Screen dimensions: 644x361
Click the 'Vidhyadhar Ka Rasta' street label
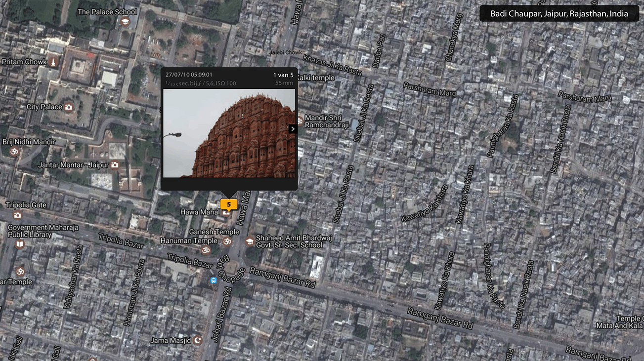pyautogui.click(x=73, y=277)
